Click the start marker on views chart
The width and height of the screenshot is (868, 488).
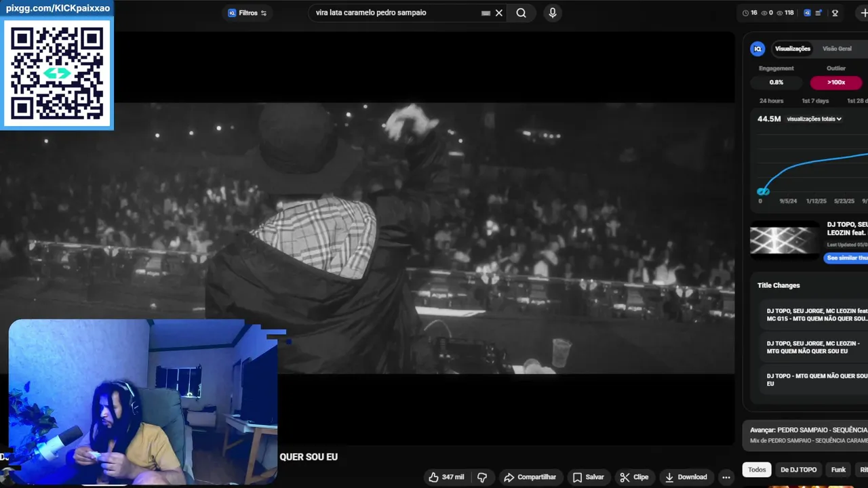pos(763,192)
